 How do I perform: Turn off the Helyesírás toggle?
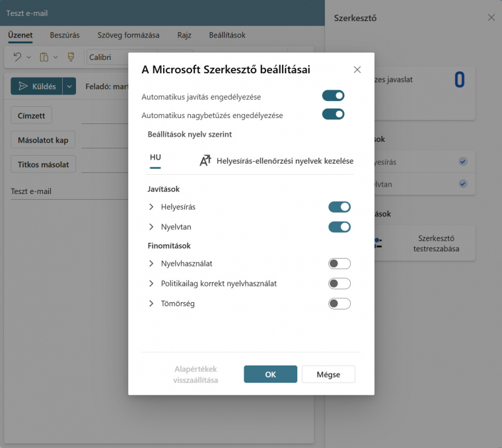[x=340, y=207]
